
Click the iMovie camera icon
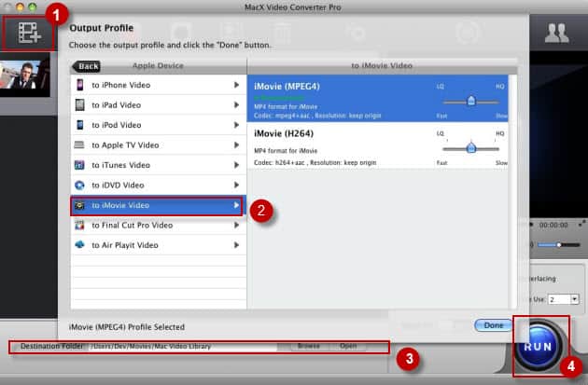click(x=79, y=205)
